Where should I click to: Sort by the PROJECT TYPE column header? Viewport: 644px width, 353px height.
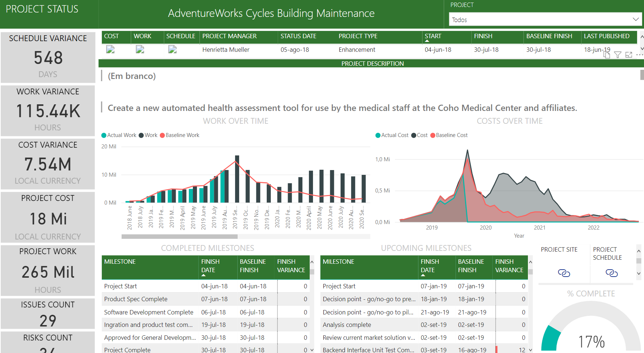358,36
